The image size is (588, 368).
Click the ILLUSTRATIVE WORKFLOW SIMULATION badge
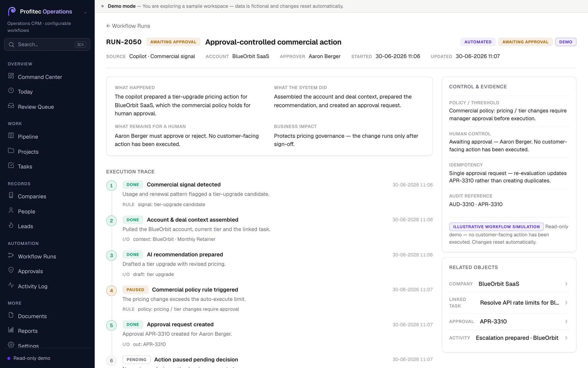496,227
